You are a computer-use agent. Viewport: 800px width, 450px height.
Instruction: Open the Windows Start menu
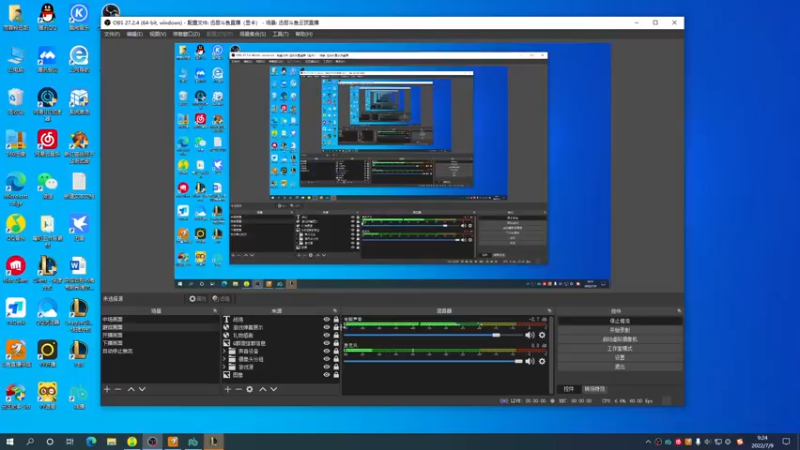[10, 441]
